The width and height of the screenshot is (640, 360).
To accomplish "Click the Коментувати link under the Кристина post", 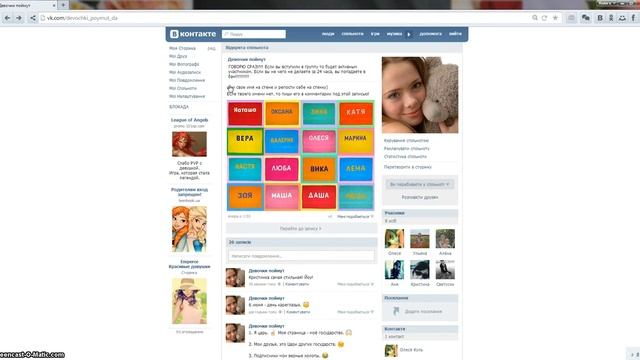I will click(297, 284).
